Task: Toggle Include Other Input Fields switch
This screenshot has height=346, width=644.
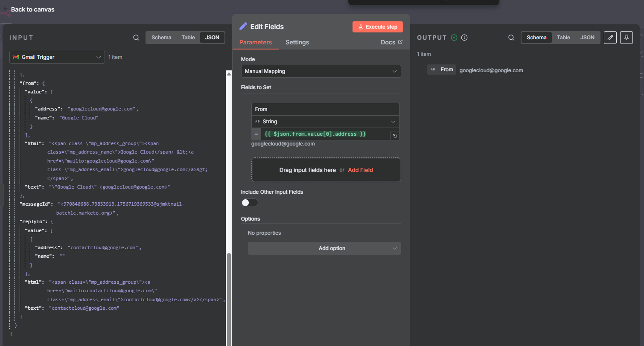Action: [x=249, y=203]
